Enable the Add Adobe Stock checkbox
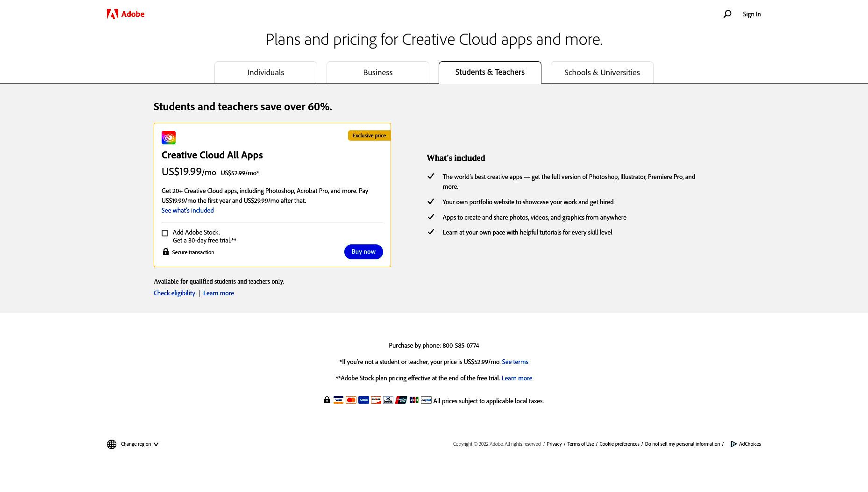Viewport: 868px width, 492px height. (165, 233)
